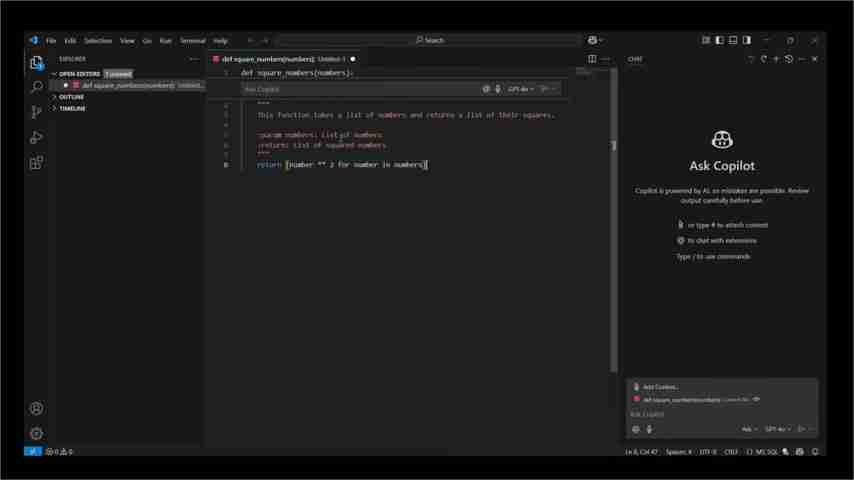Click the attach icon in chat input
Screen dimensions: 854x480
pyautogui.click(x=636, y=429)
